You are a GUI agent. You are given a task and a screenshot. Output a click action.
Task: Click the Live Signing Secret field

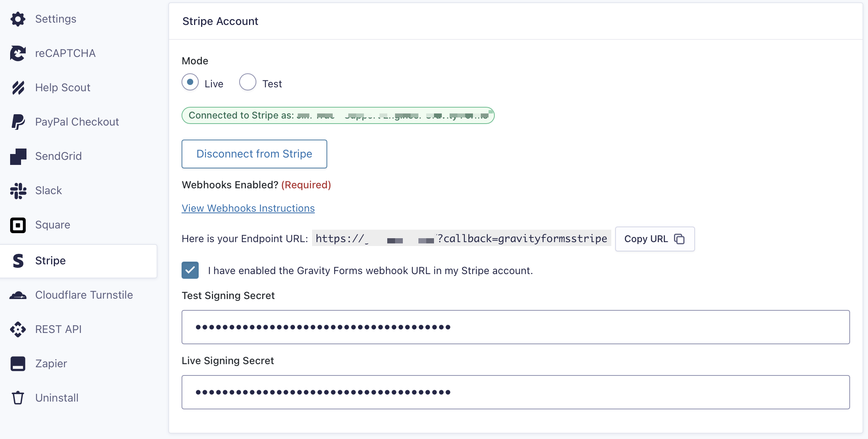coord(516,392)
